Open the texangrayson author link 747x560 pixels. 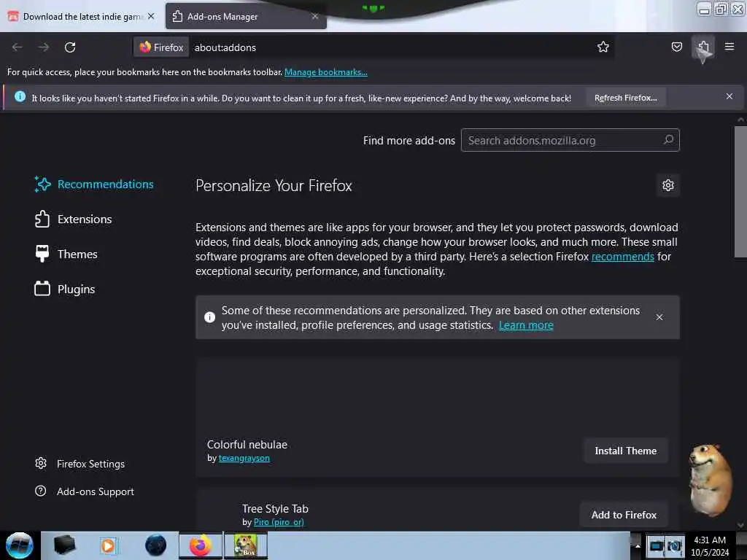click(x=244, y=458)
